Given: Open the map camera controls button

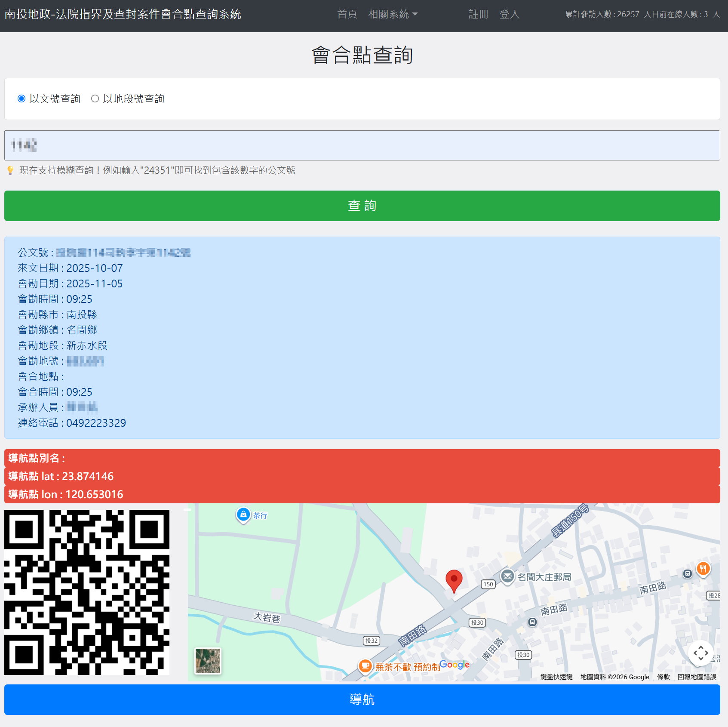Looking at the screenshot, I should (x=701, y=653).
